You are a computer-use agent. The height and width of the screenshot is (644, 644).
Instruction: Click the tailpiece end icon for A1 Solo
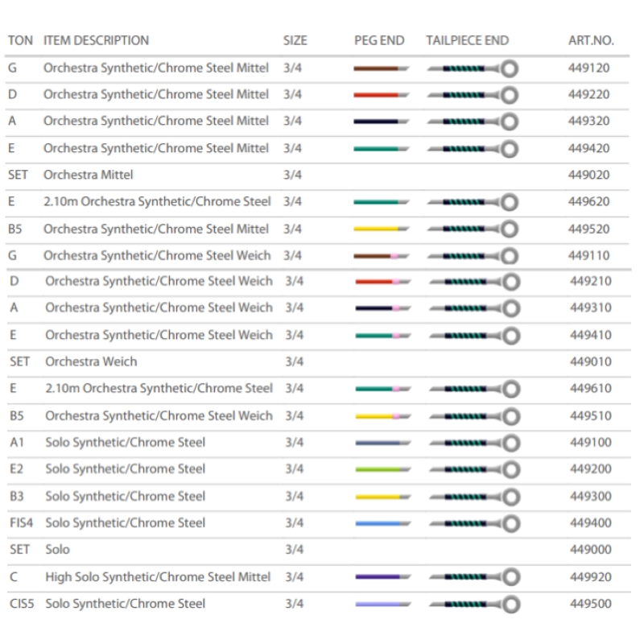click(x=473, y=443)
